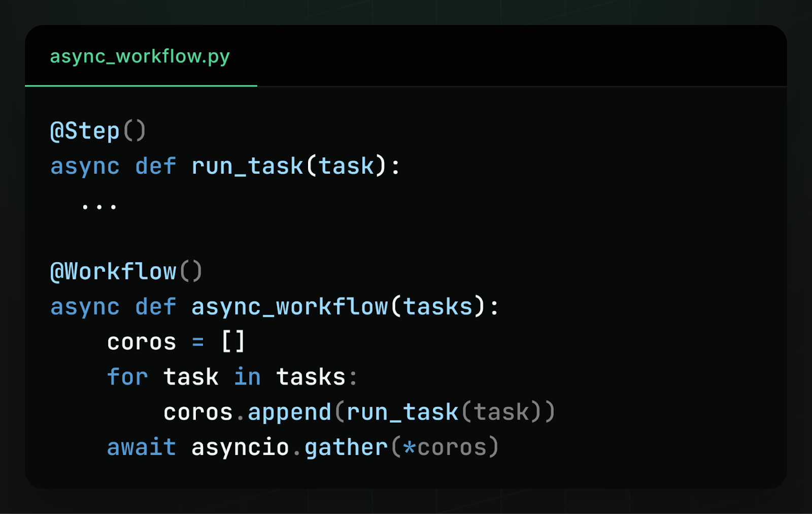Click the @Workflow() decorator

pyautogui.click(x=126, y=271)
